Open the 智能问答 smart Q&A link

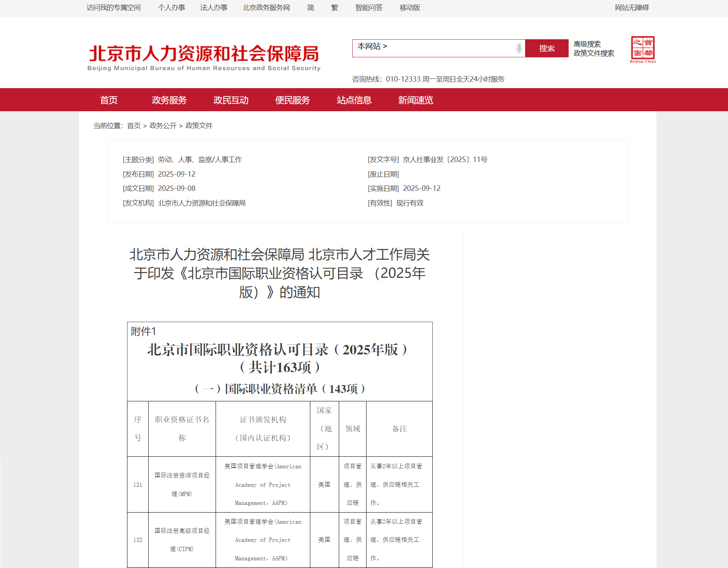(369, 8)
